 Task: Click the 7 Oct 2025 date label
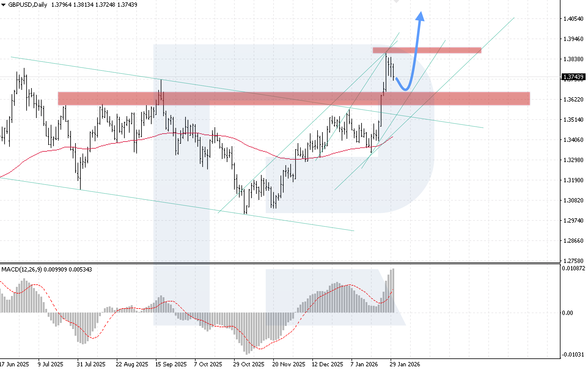pos(208,364)
